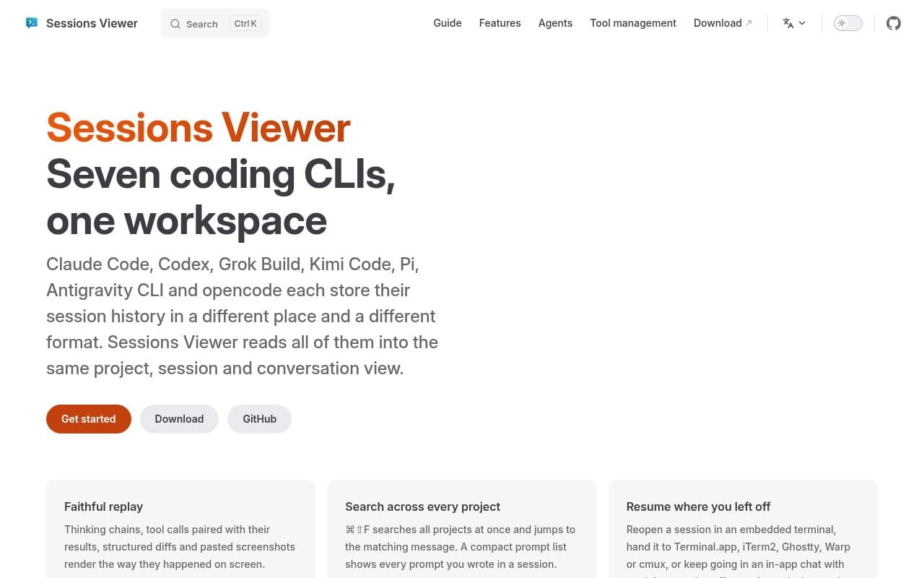Click the hero paragraph starting 'Claude Code, Codex'

tap(243, 316)
